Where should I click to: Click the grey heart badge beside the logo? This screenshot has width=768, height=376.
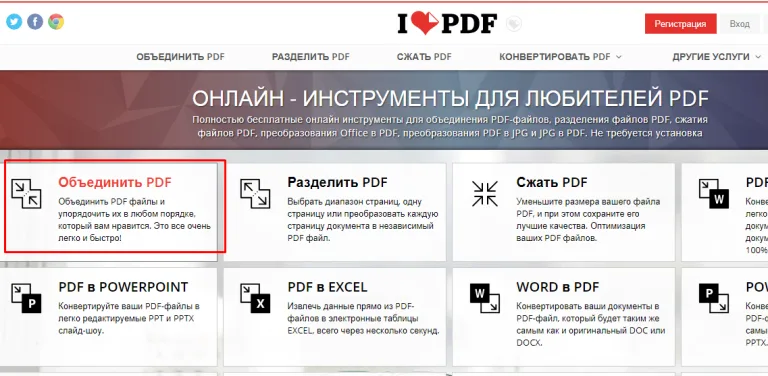point(514,24)
